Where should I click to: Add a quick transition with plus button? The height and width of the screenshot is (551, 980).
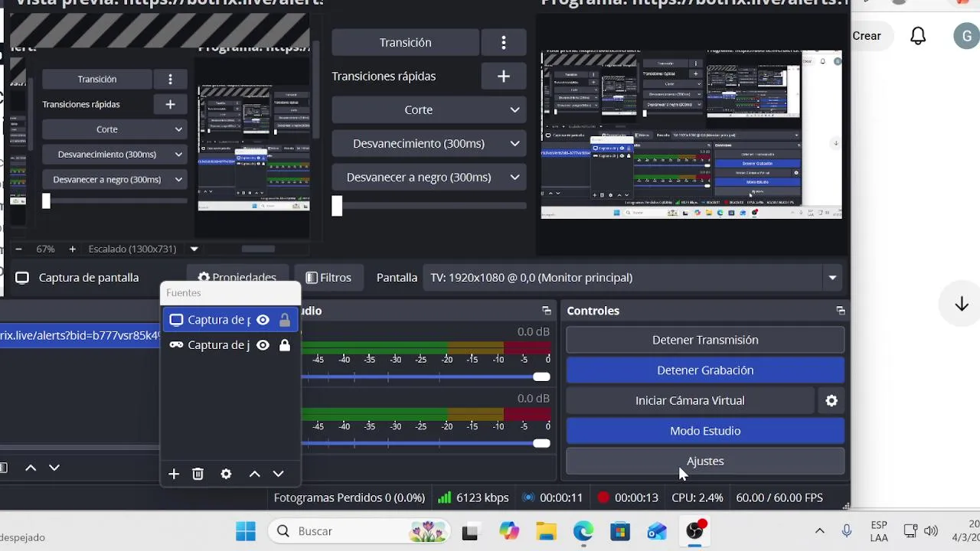click(x=503, y=76)
